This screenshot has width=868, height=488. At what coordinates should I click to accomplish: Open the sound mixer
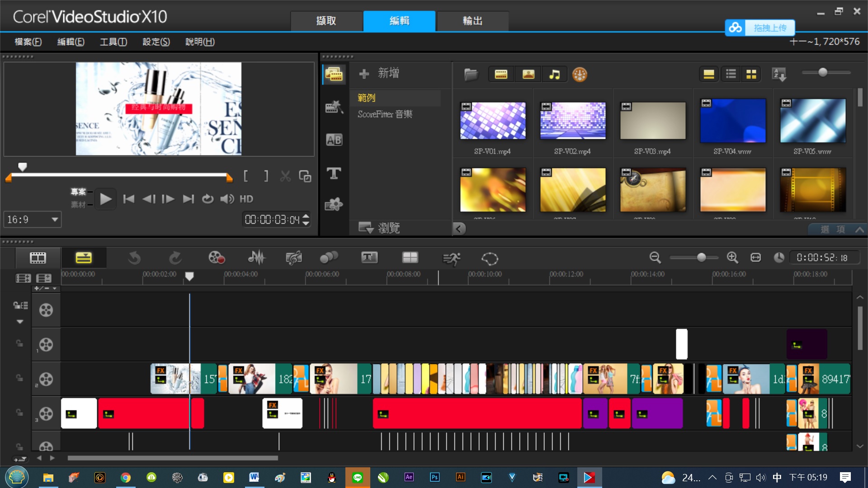click(256, 258)
